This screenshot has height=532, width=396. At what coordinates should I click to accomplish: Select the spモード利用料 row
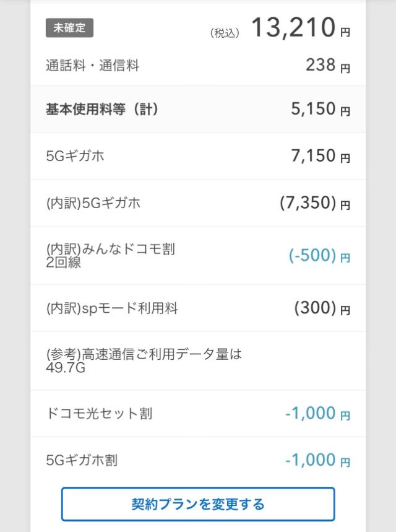click(x=198, y=308)
